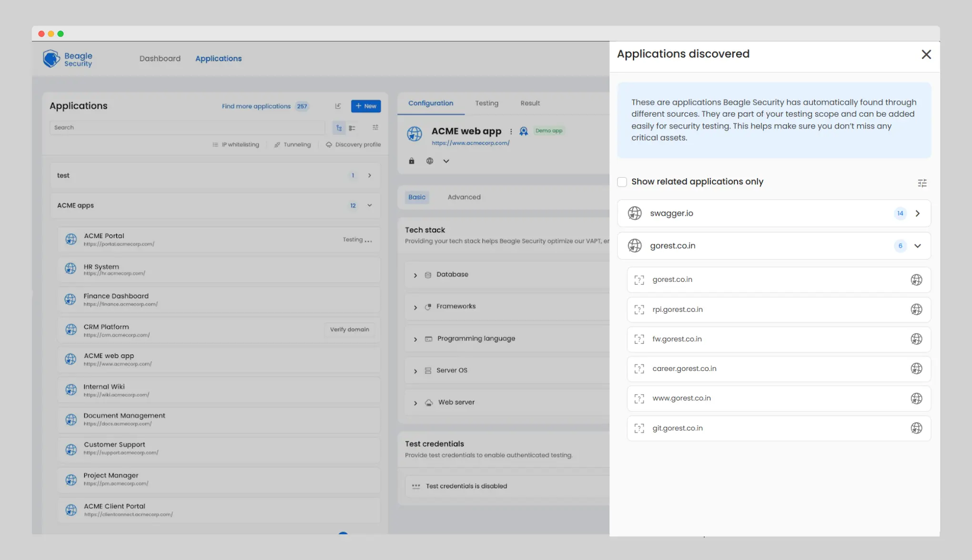Check Show related applications only
The height and width of the screenshot is (560, 972).
[622, 182]
